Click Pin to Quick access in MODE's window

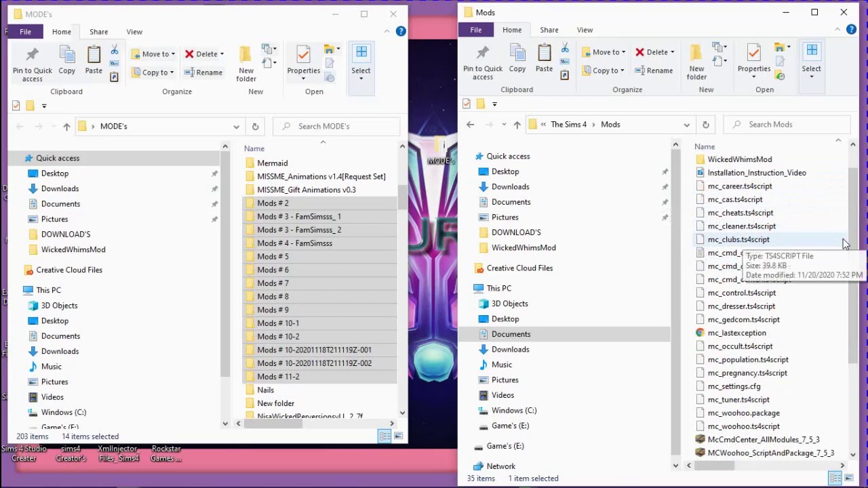coord(32,64)
